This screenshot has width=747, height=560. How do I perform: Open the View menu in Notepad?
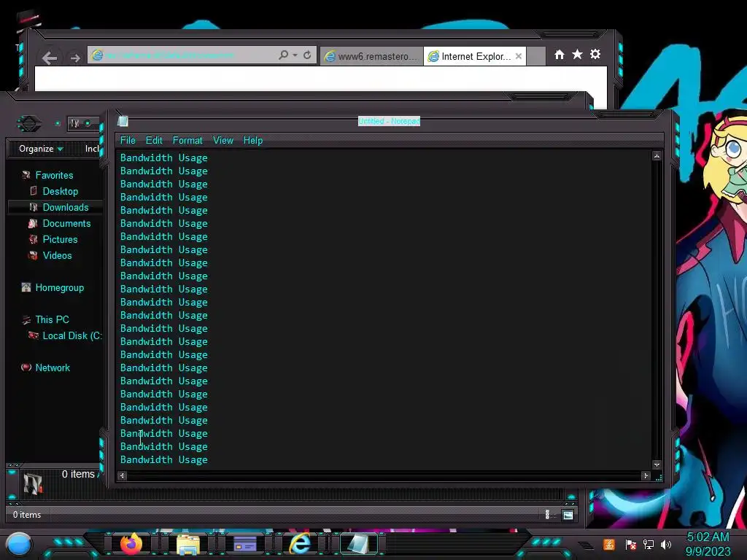point(223,141)
